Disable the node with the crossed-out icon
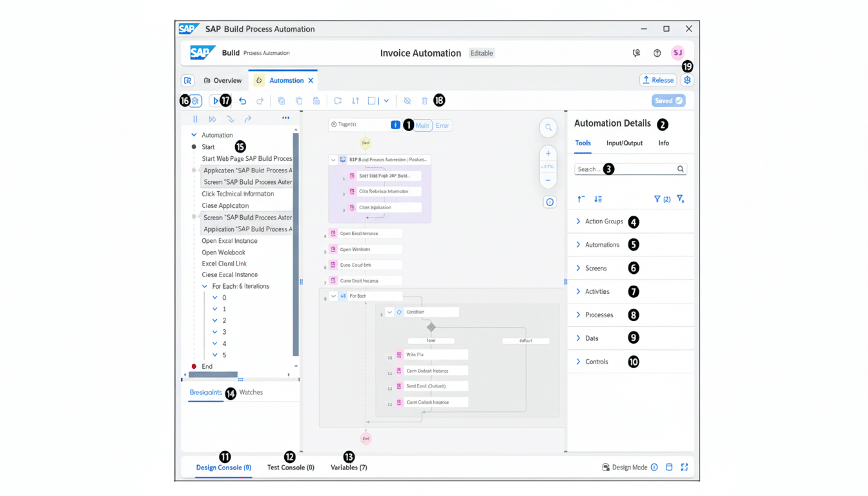This screenshot has width=868, height=496. tap(408, 100)
